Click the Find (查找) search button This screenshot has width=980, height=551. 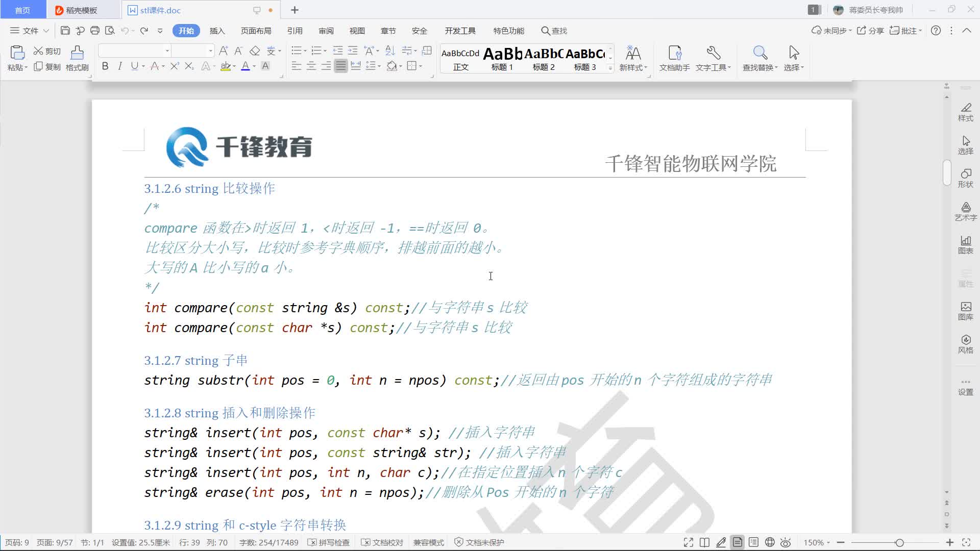554,31
